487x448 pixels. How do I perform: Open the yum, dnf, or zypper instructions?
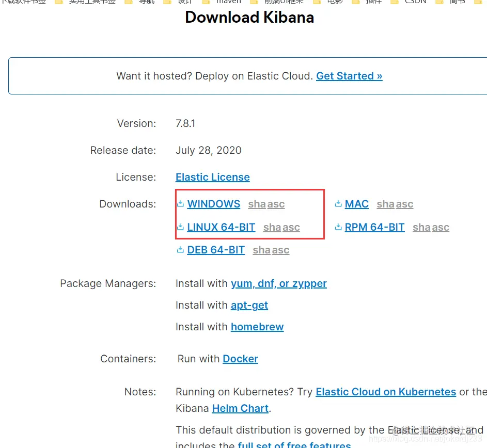tap(278, 283)
